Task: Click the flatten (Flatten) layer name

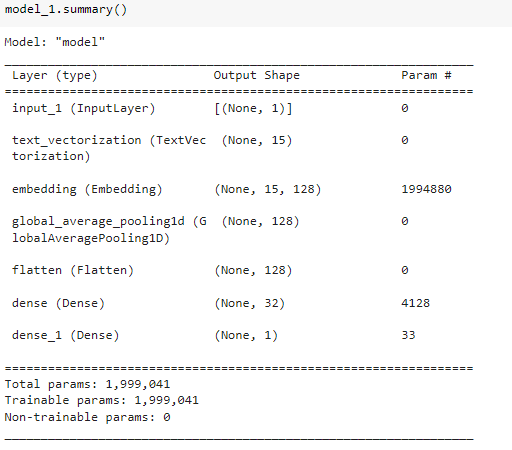Action: (x=73, y=270)
